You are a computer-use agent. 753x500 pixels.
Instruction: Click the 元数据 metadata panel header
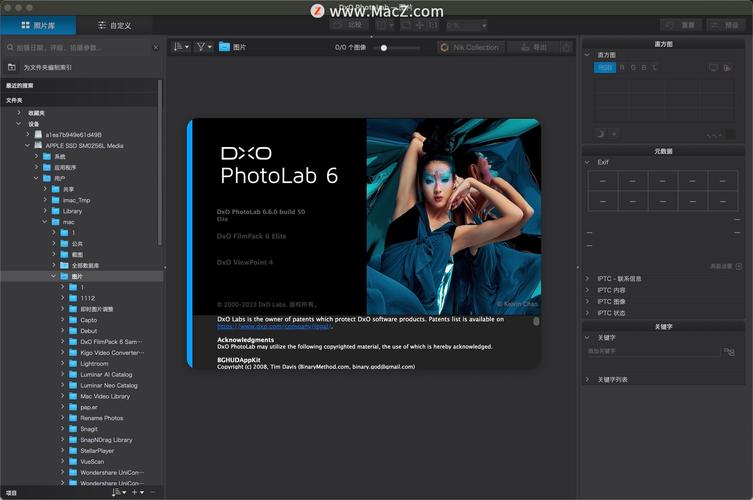click(x=663, y=151)
